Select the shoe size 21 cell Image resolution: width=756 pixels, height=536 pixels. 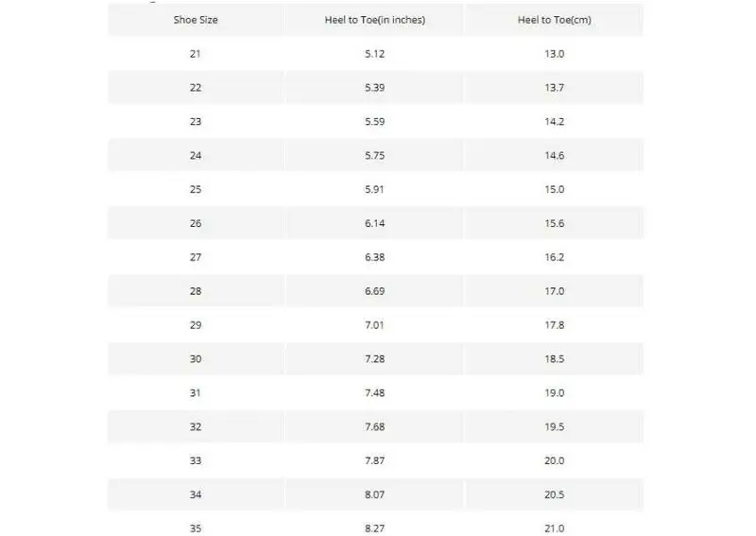tap(195, 54)
